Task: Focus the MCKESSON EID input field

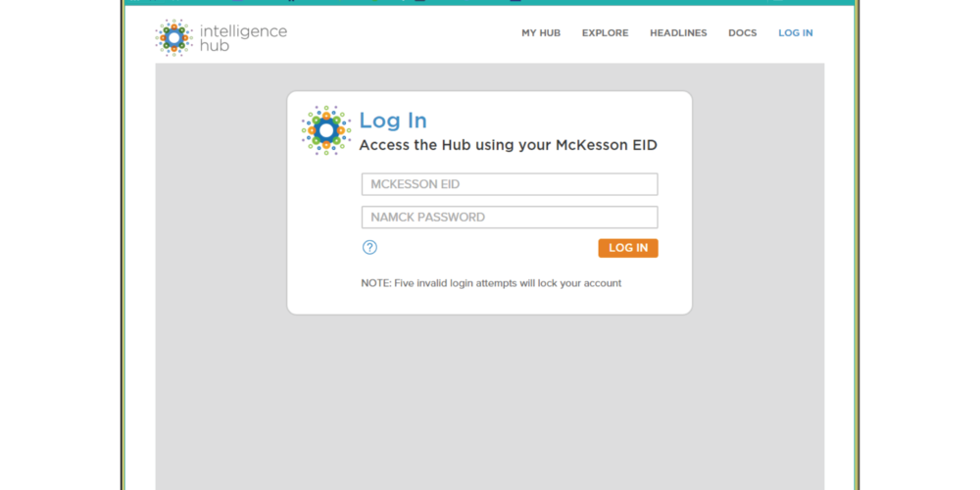Action: (509, 184)
